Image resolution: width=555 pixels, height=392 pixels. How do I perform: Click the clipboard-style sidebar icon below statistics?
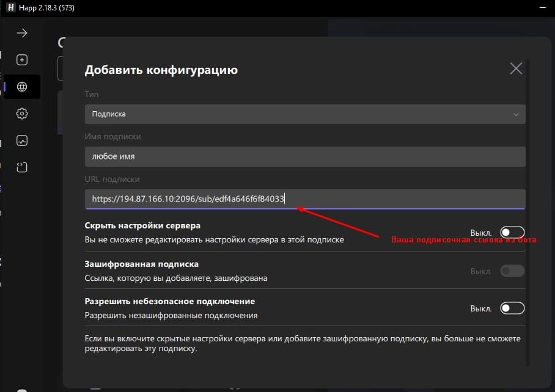(22, 167)
